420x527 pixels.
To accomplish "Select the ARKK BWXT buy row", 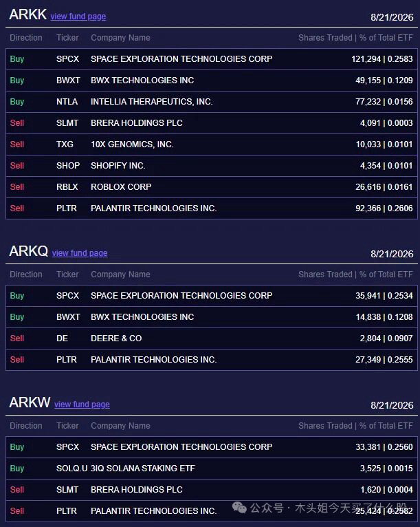I will pyautogui.click(x=212, y=80).
